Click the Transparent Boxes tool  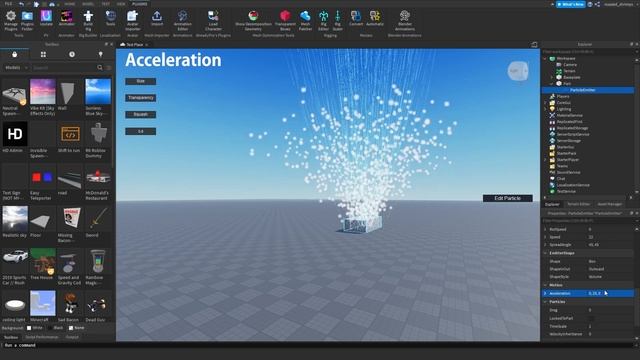point(285,20)
